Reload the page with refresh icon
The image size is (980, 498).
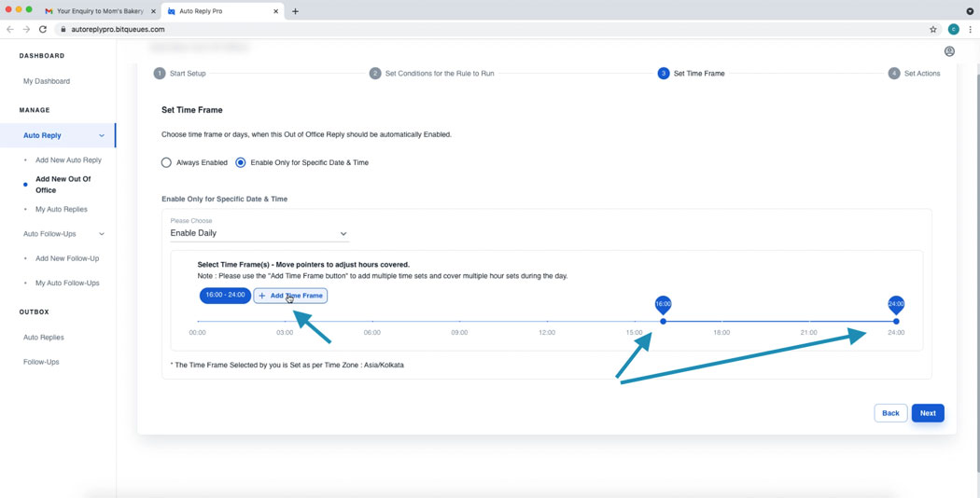tap(43, 29)
